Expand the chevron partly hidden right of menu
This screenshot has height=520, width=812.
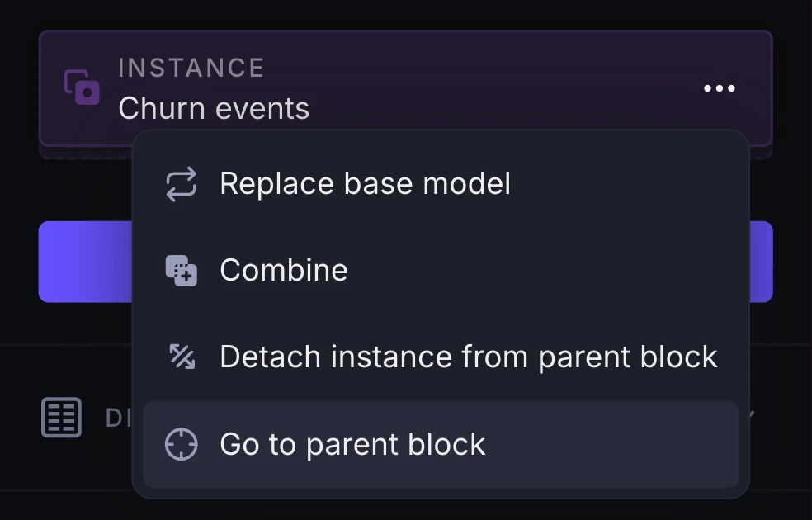tap(753, 413)
